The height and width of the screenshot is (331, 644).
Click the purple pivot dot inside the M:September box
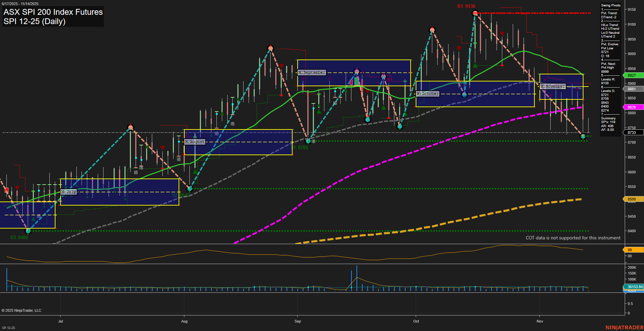pyautogui.click(x=356, y=72)
